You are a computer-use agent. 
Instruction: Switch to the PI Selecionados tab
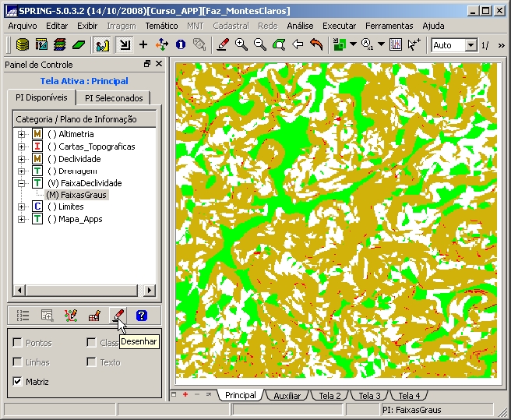(x=114, y=98)
